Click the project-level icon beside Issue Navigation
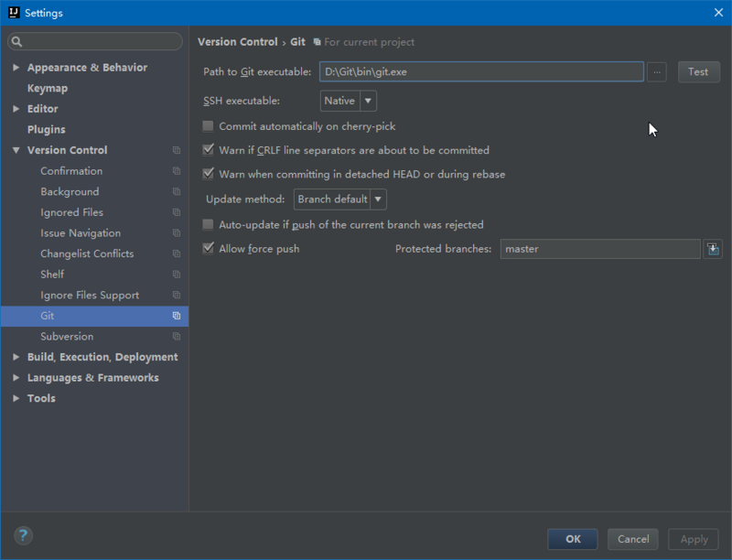732x560 pixels. (177, 232)
